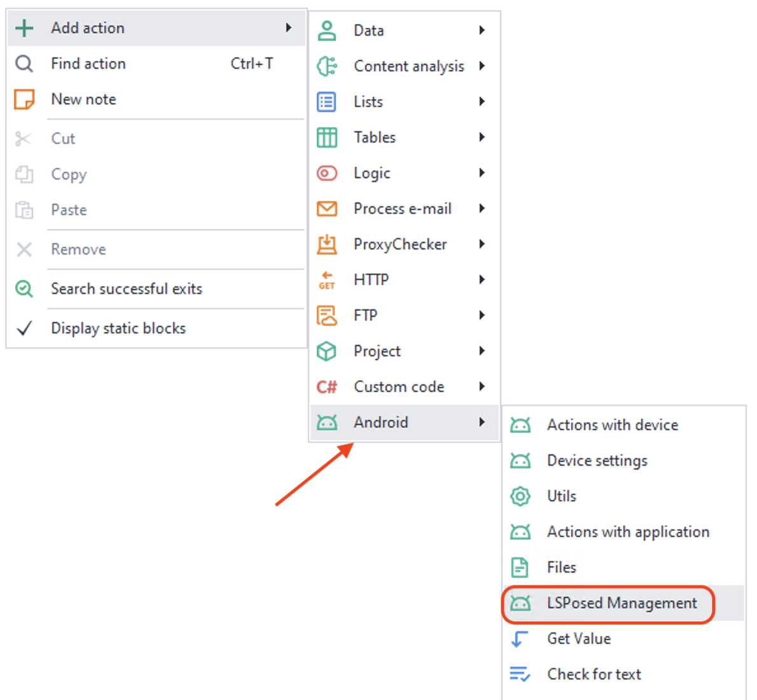Click the orange New note icon
The image size is (757, 700).
click(24, 99)
